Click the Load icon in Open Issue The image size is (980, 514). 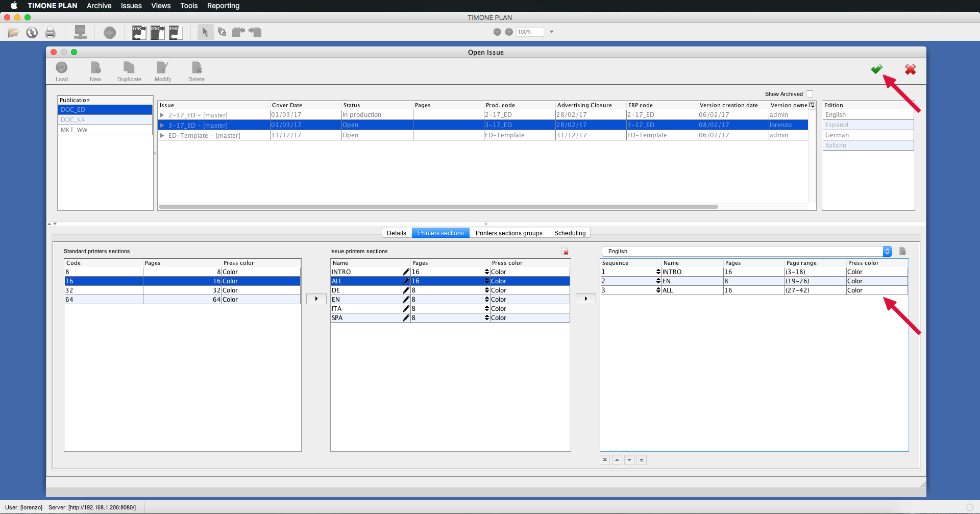pos(62,67)
